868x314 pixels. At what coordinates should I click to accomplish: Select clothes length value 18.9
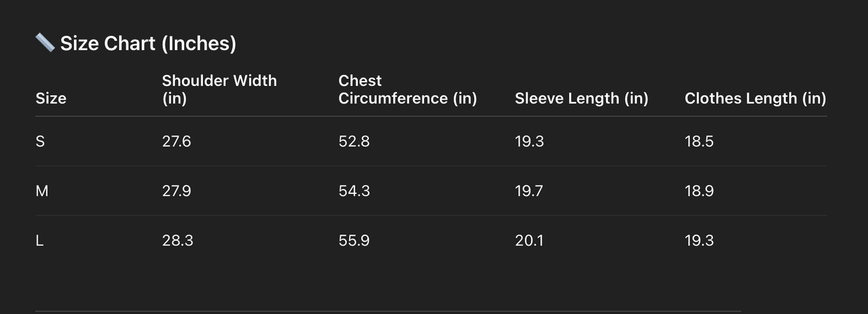coord(699,191)
